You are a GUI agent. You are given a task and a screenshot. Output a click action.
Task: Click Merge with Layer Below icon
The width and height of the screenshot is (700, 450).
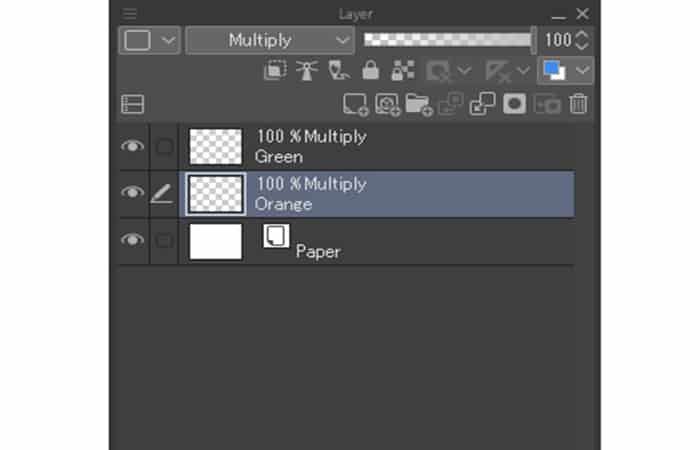point(483,104)
